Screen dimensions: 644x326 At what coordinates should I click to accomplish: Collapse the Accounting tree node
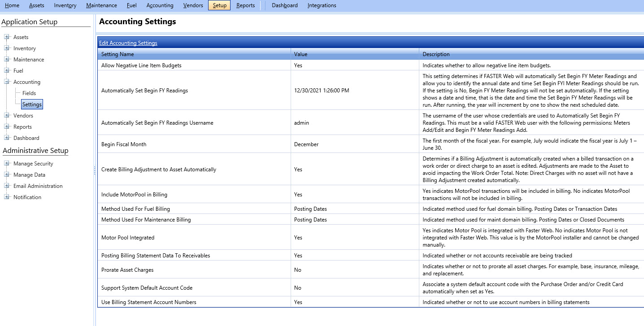coord(7,82)
